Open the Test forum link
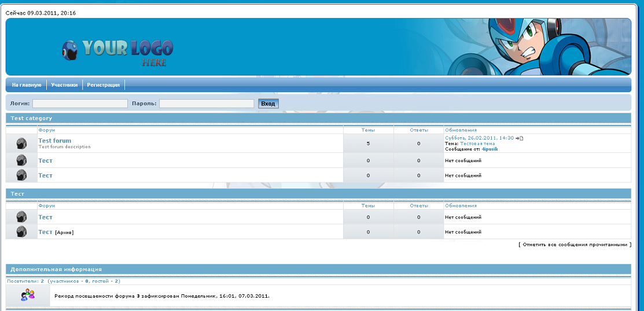 54,141
